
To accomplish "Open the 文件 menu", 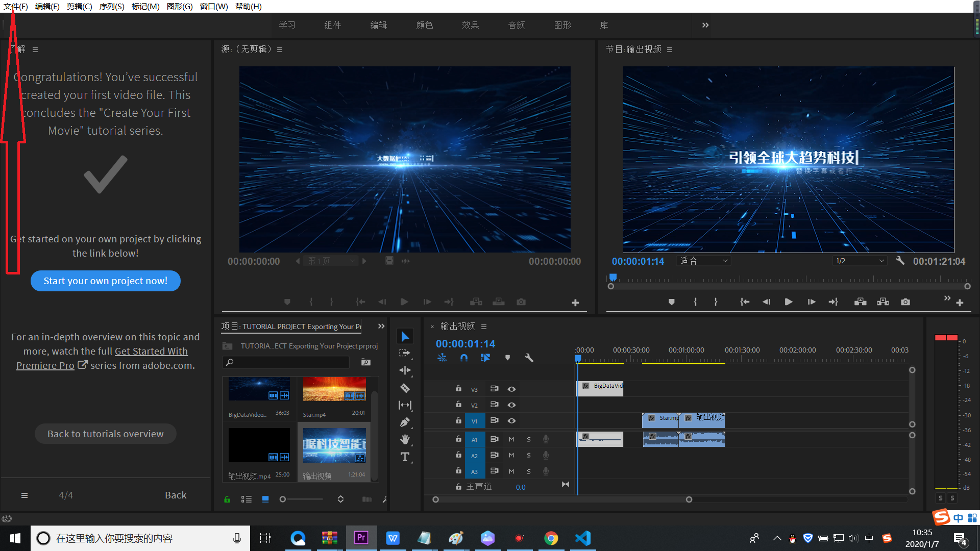I will 16,6.
